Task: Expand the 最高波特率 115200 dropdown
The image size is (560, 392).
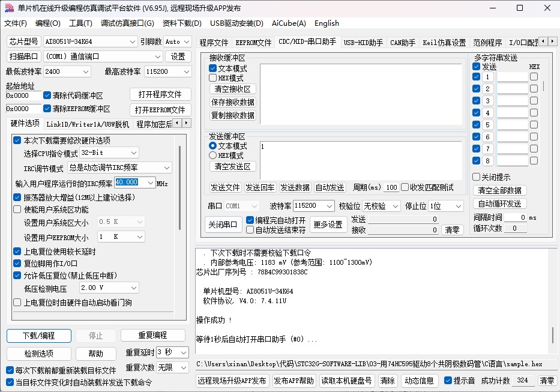Action: coord(187,71)
